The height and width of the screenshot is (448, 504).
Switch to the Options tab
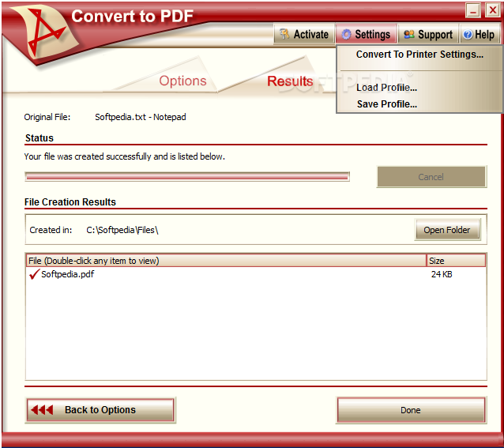click(182, 81)
